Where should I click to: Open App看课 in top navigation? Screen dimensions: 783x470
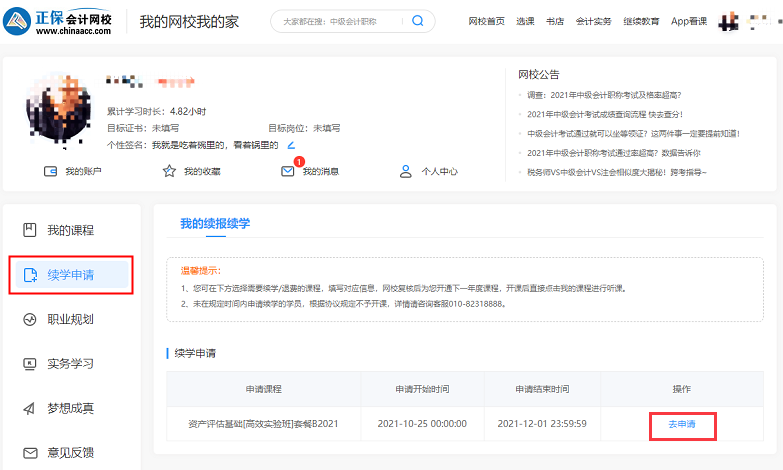click(689, 21)
